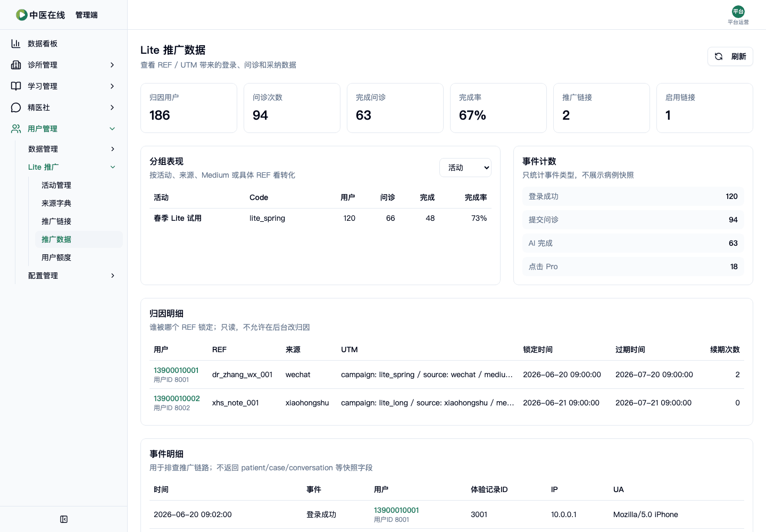Viewport: 766px width, 532px height.
Task: Click the 2026-07-21 09:00:00 expiry time
Action: [653, 403]
